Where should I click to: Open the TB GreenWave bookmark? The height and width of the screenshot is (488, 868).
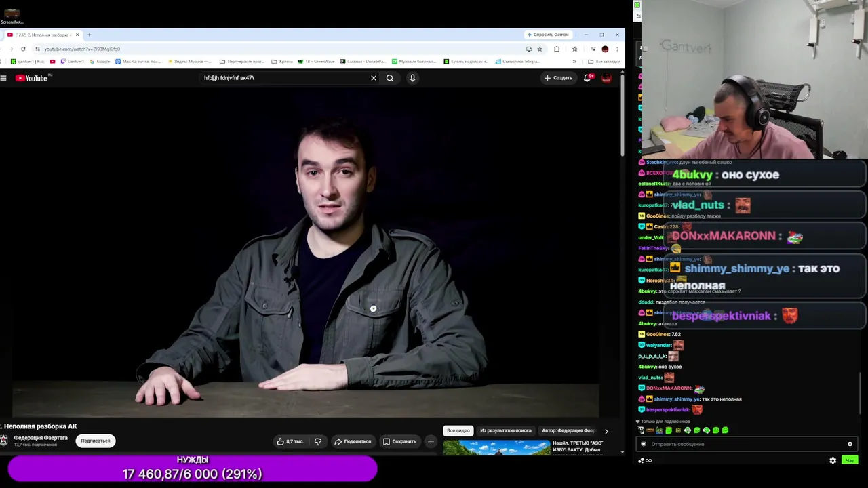(x=317, y=62)
